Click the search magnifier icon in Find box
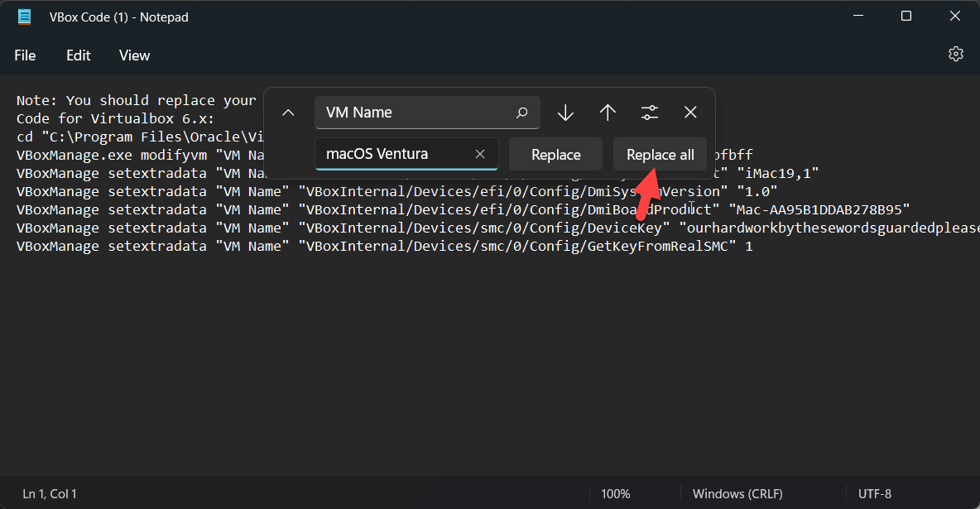 [x=521, y=113]
